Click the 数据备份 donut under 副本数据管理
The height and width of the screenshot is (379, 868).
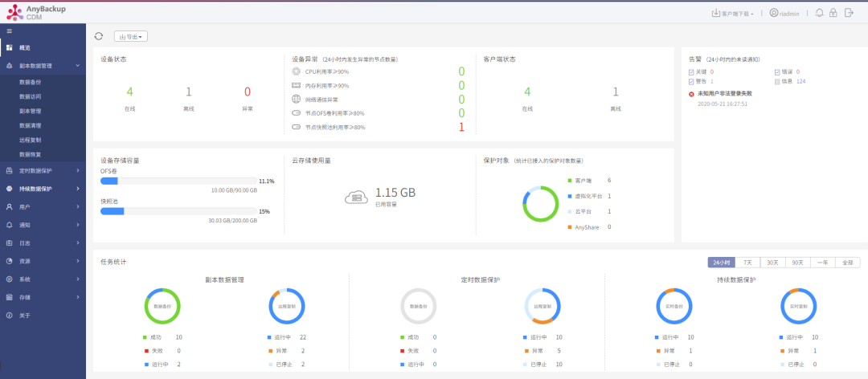pyautogui.click(x=162, y=306)
